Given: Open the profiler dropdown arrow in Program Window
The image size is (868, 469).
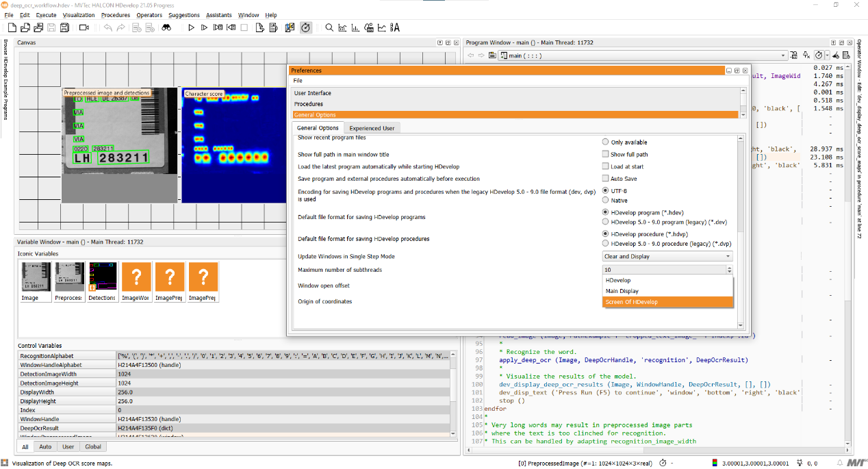Looking at the screenshot, I should tap(828, 55).
